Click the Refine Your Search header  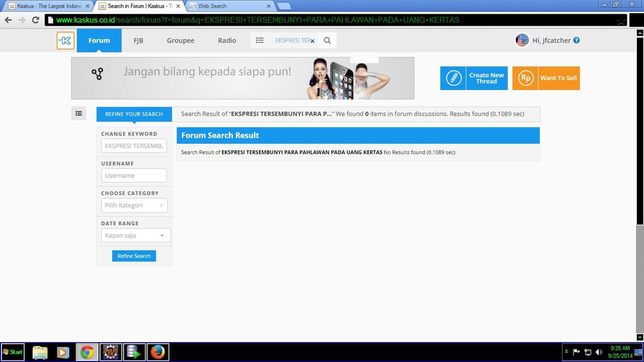coord(134,114)
